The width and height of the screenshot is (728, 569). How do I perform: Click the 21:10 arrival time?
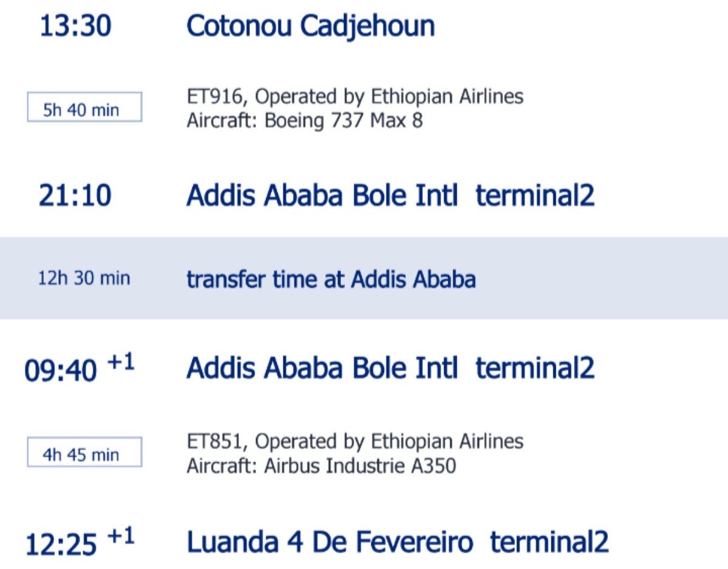point(75,196)
